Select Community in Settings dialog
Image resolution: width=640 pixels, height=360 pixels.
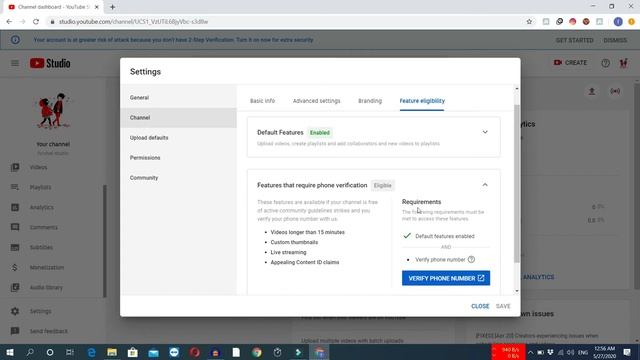pos(178,178)
